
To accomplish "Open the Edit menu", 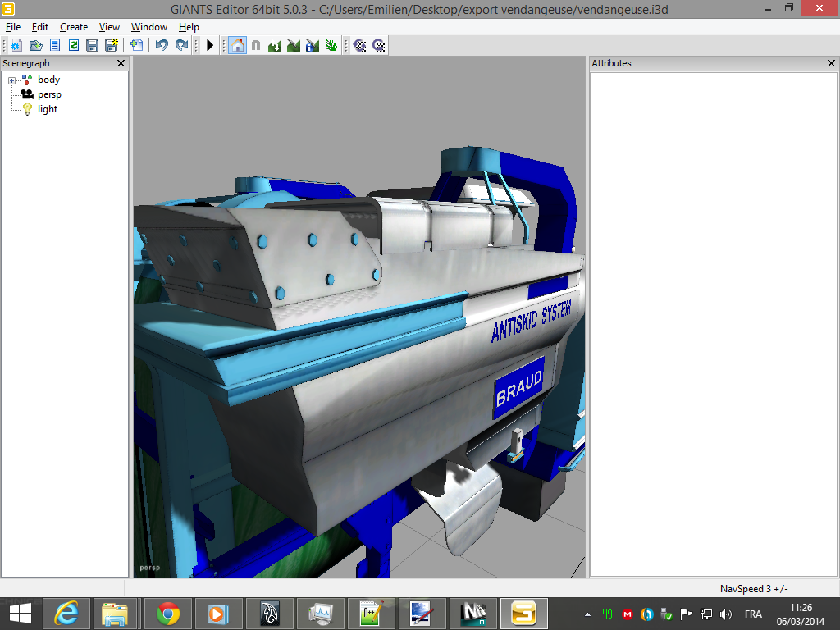I will point(40,27).
